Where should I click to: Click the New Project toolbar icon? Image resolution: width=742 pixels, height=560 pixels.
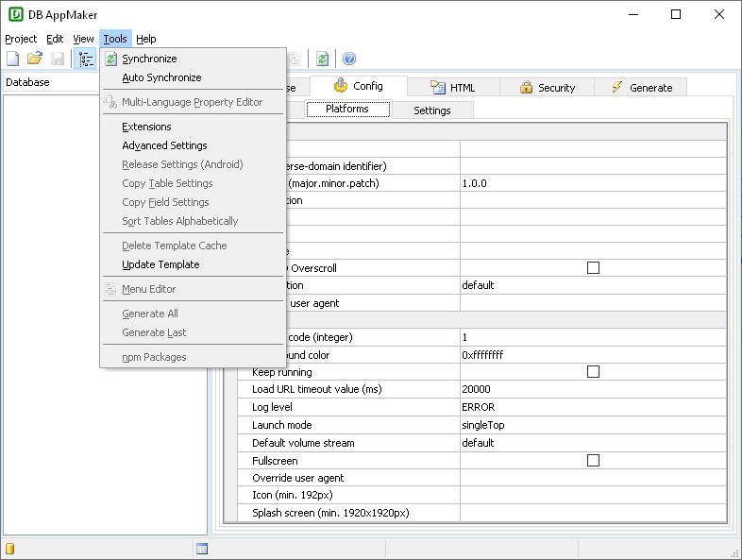(x=12, y=59)
